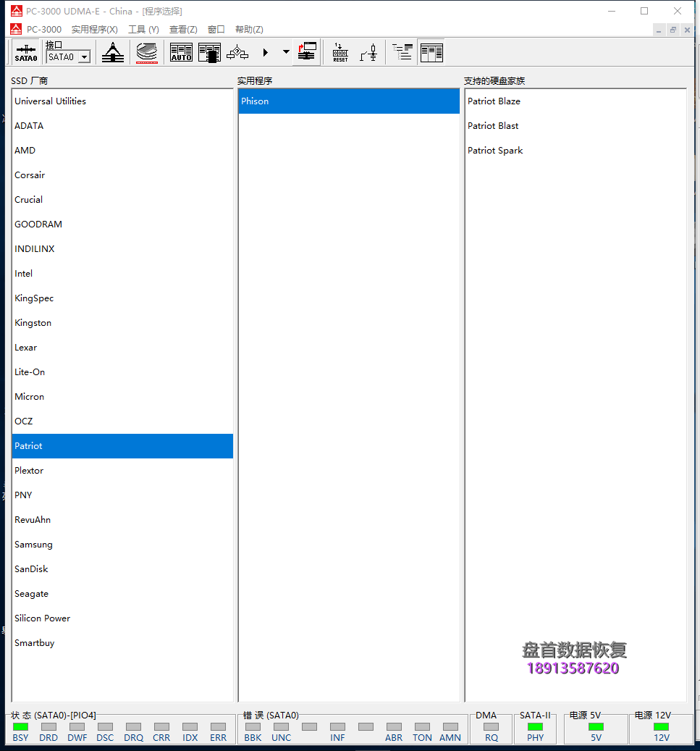This screenshot has height=751, width=700.
Task: Select Lexar vendor
Action: pos(122,348)
